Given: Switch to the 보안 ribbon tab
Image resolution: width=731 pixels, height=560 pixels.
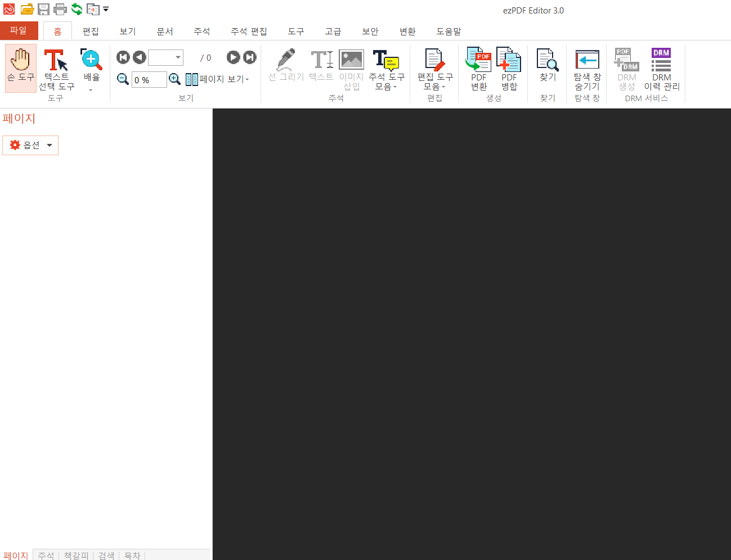Looking at the screenshot, I should click(370, 31).
